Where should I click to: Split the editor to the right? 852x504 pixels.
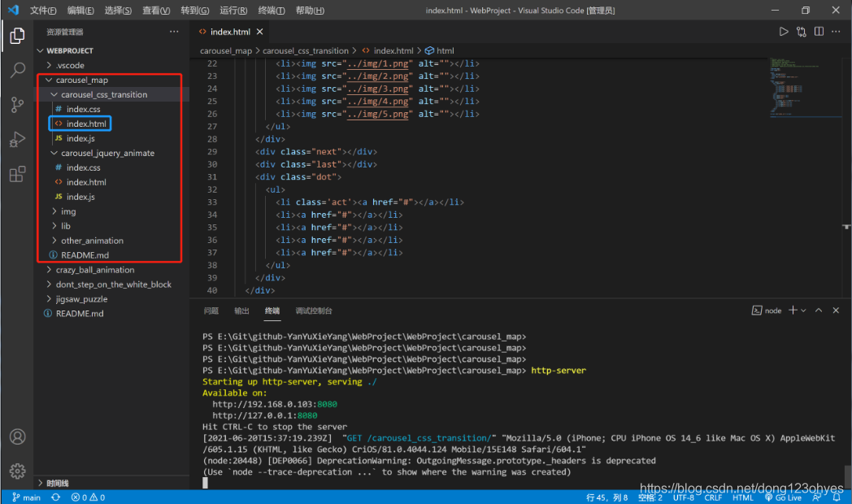click(x=819, y=32)
